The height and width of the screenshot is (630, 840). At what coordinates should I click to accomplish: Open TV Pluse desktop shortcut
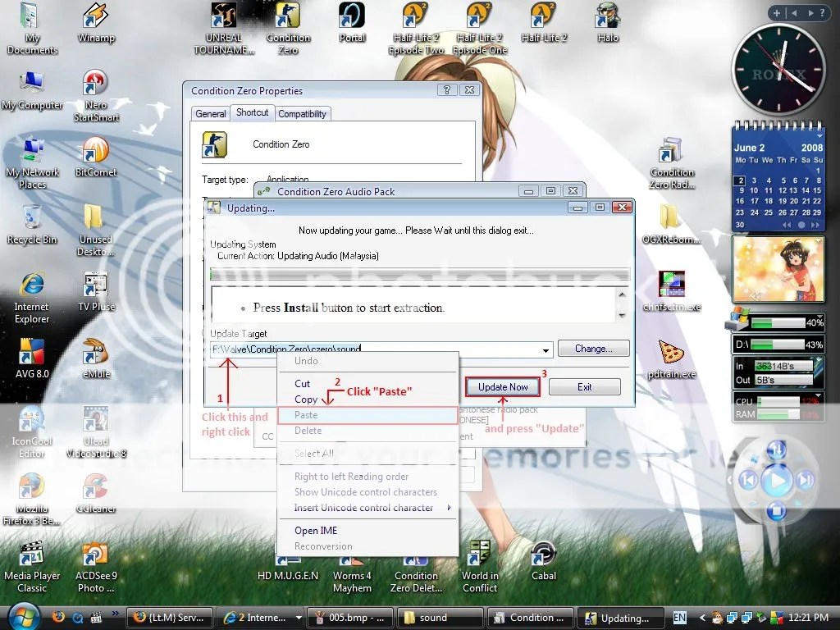tap(96, 293)
